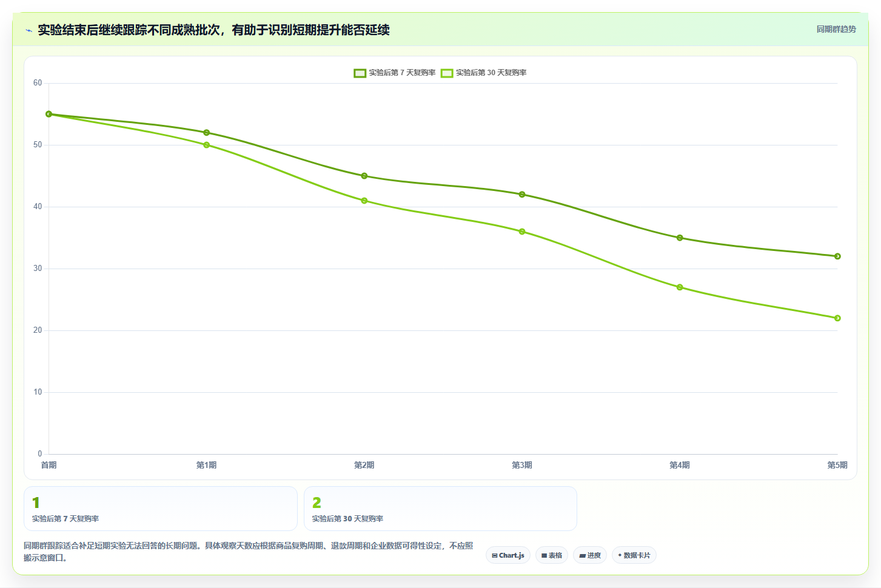Click the 50 y-axis value
This screenshot has width=881, height=588.
pyautogui.click(x=38, y=145)
